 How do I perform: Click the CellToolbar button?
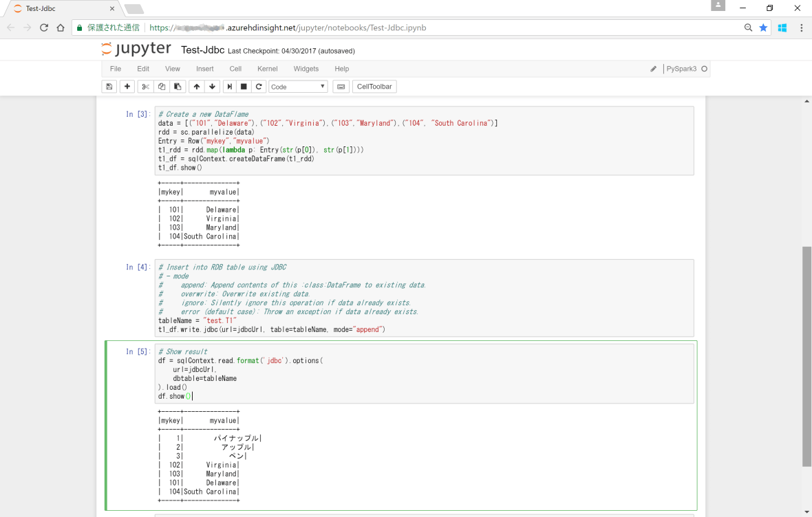point(374,87)
